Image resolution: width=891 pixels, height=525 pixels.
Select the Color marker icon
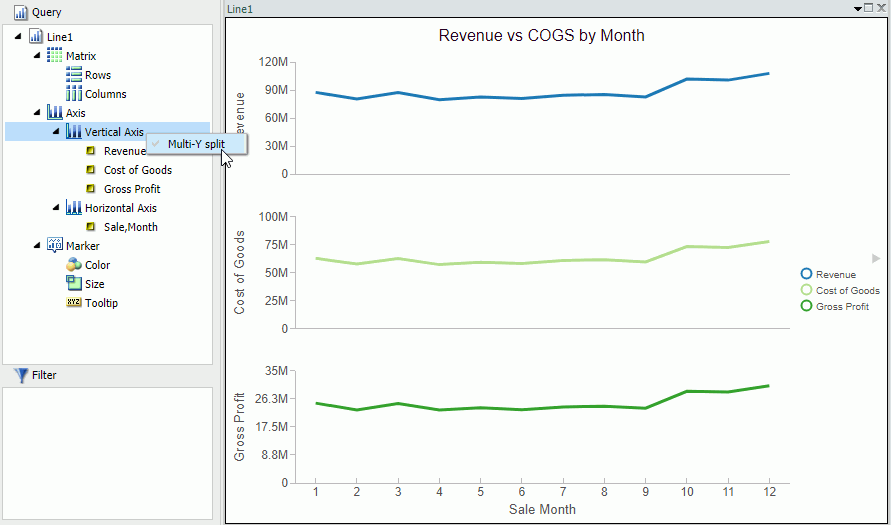tap(73, 265)
